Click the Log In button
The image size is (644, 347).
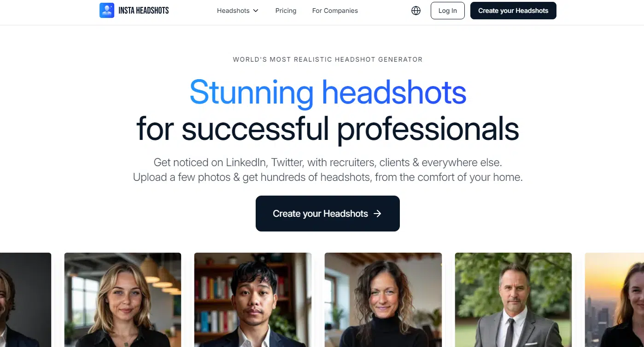(x=448, y=11)
